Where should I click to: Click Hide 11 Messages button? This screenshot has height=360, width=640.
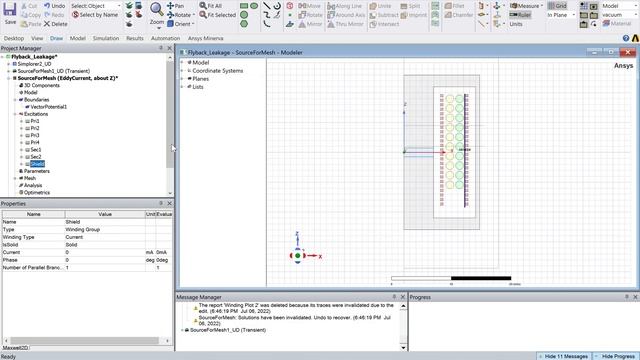563,356
